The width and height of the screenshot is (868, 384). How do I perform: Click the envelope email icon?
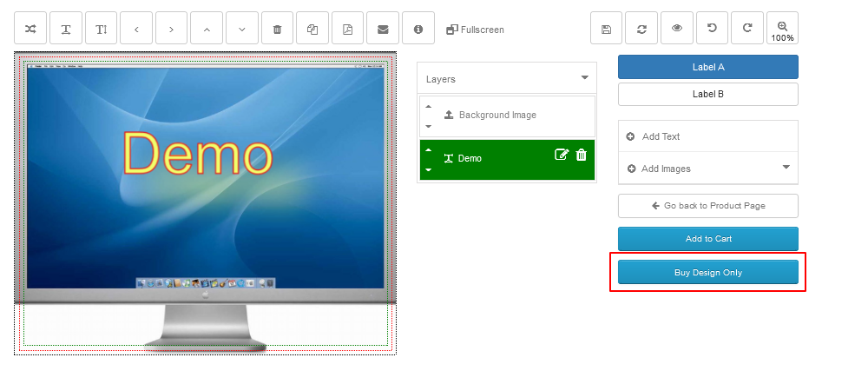pyautogui.click(x=383, y=29)
